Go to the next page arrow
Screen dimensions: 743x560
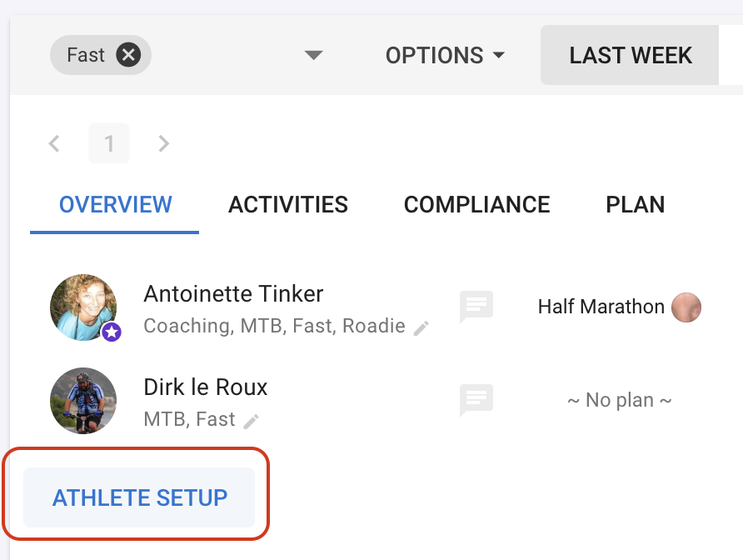(164, 143)
